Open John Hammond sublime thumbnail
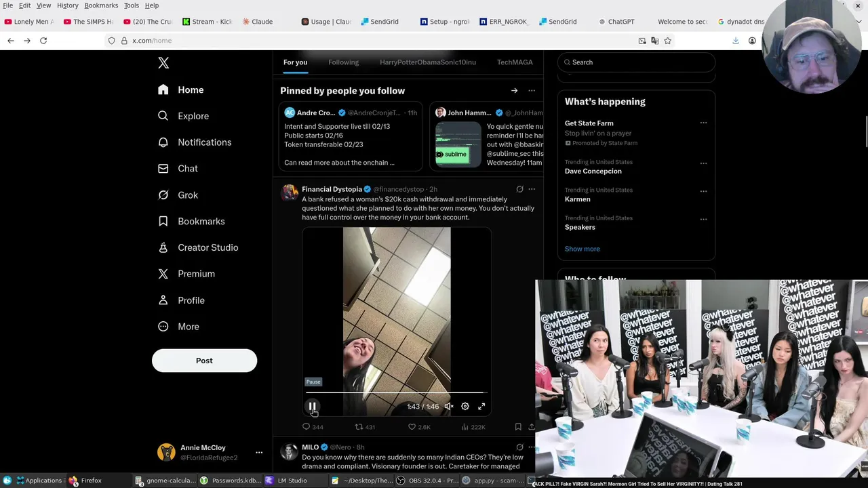 (x=458, y=145)
